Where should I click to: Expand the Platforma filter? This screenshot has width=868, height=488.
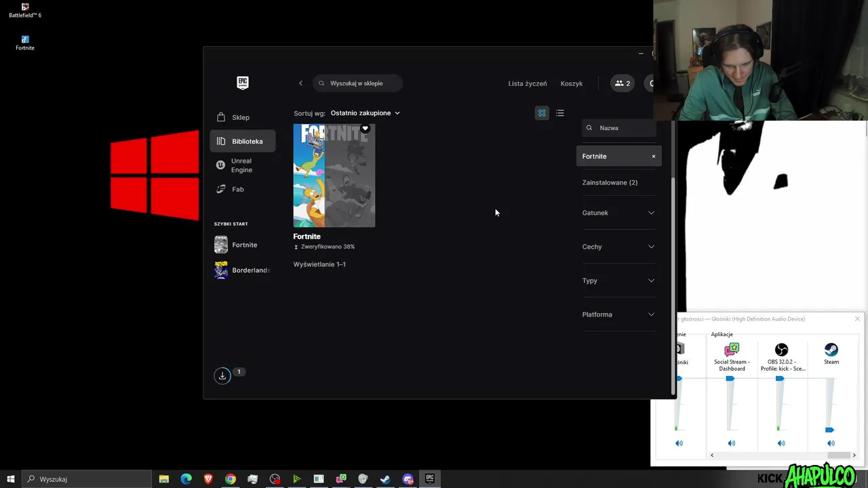[618, 314]
